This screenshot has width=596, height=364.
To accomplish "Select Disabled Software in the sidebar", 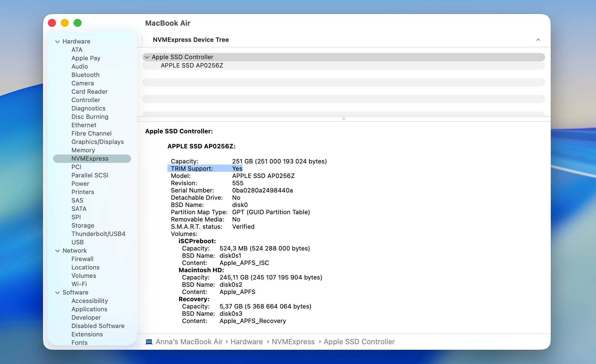I will 98,326.
